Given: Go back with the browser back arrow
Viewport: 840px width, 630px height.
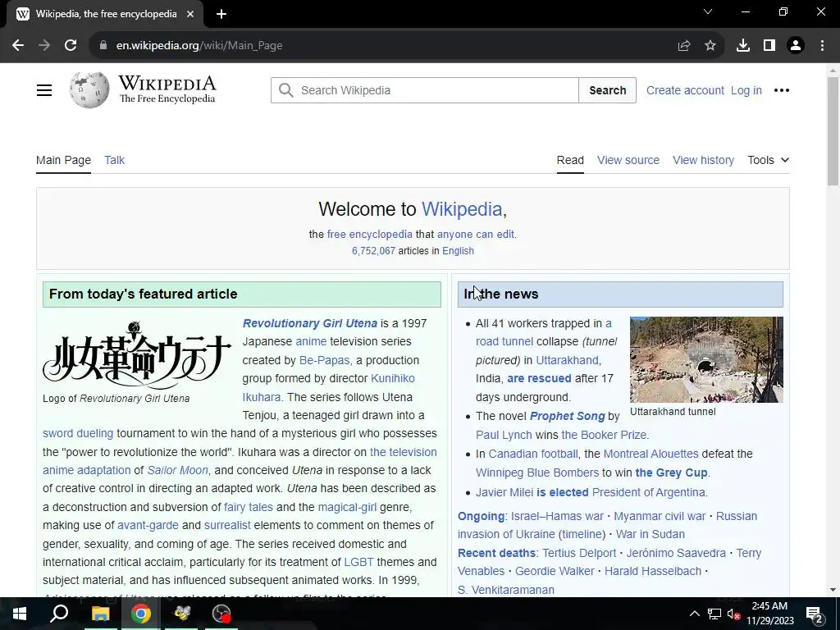Looking at the screenshot, I should coord(18,46).
